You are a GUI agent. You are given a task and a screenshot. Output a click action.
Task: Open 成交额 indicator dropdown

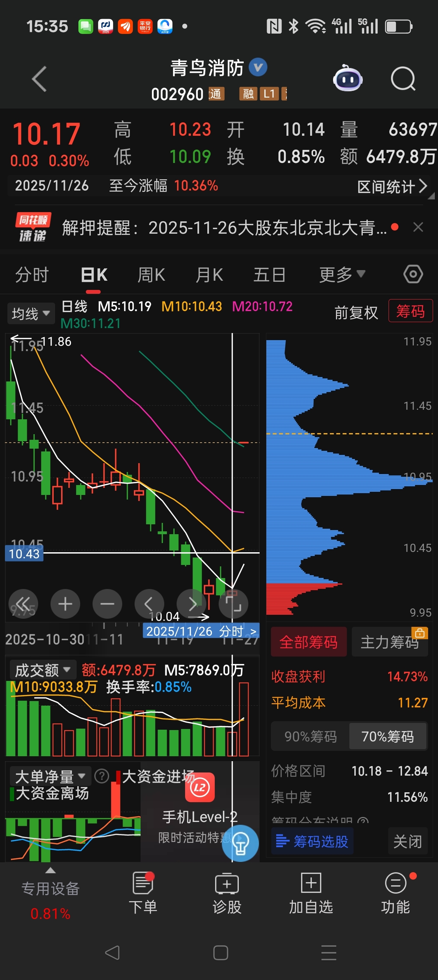coord(43,670)
